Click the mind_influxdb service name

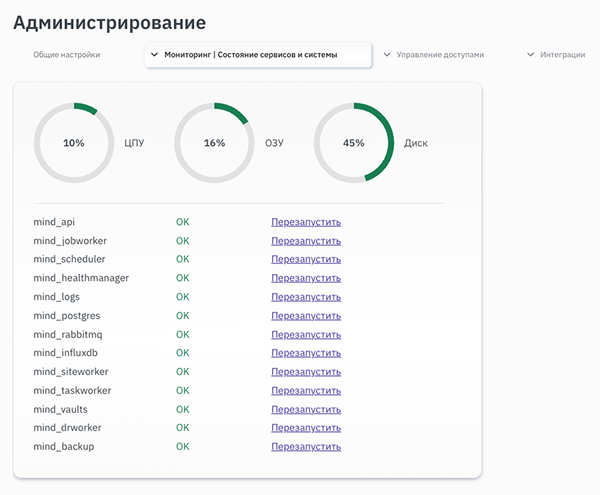click(x=65, y=353)
